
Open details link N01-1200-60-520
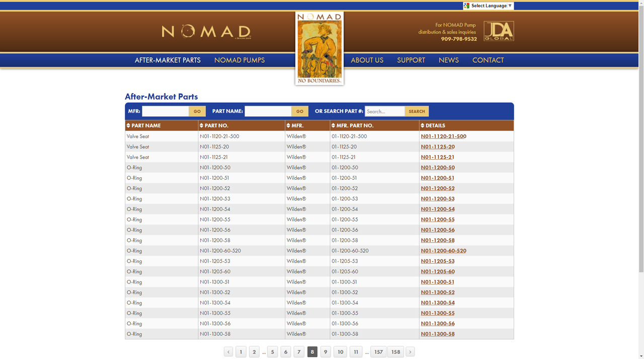click(x=443, y=251)
